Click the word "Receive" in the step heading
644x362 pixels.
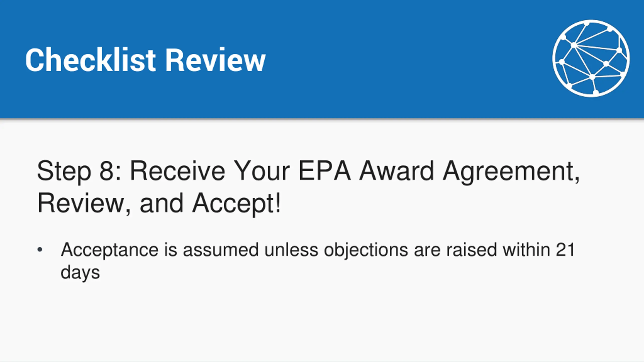(177, 171)
